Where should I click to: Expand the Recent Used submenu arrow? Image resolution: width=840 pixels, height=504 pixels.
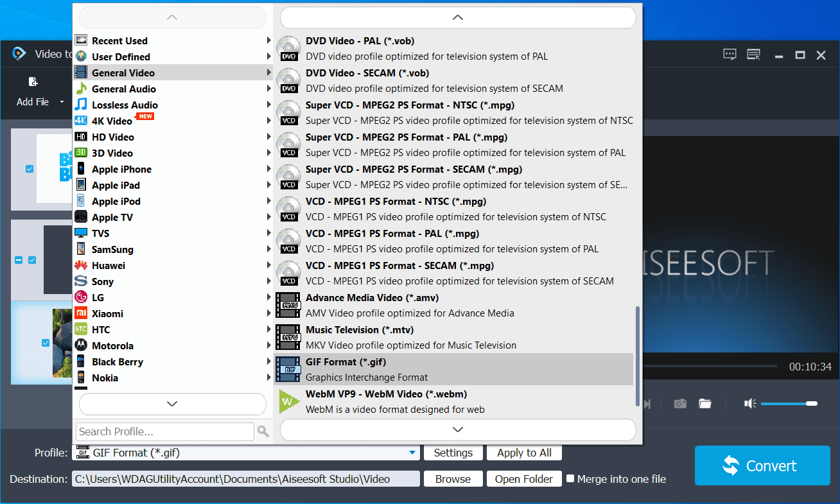pos(269,40)
